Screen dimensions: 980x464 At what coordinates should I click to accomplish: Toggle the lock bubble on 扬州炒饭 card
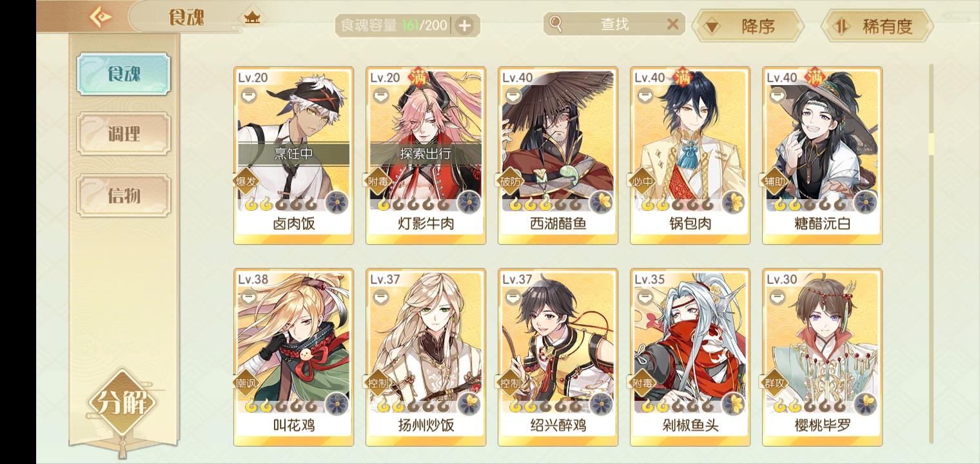pos(381,297)
